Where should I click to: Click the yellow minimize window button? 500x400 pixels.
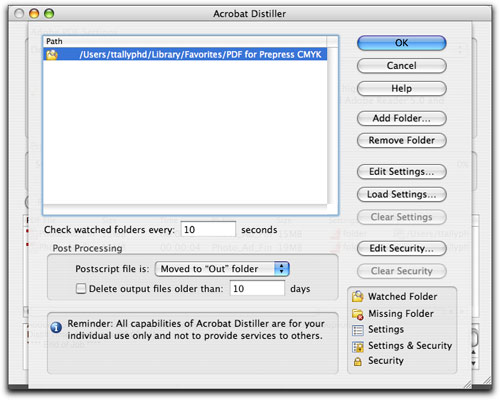[34, 13]
